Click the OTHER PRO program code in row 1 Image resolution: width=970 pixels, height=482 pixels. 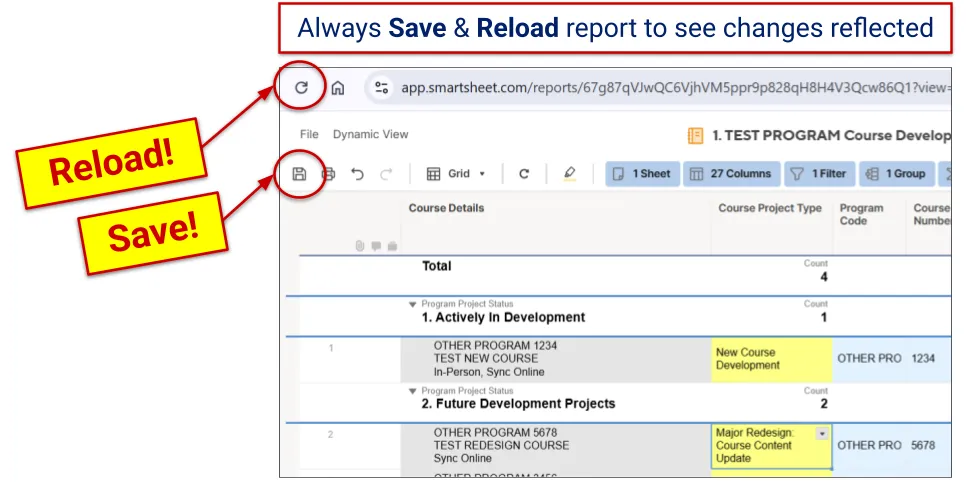coord(869,358)
